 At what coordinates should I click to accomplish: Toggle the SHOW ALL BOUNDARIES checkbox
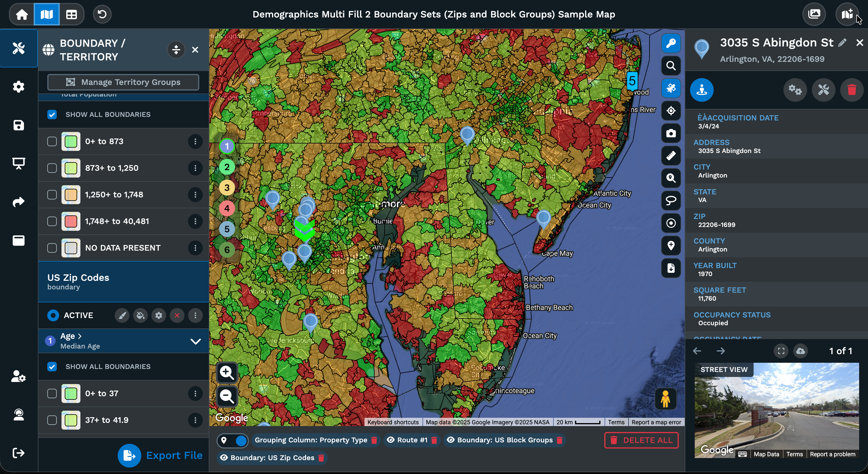point(52,114)
